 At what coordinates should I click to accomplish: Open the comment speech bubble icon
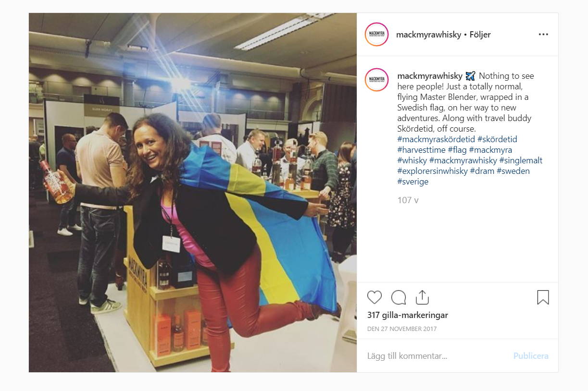(x=399, y=297)
